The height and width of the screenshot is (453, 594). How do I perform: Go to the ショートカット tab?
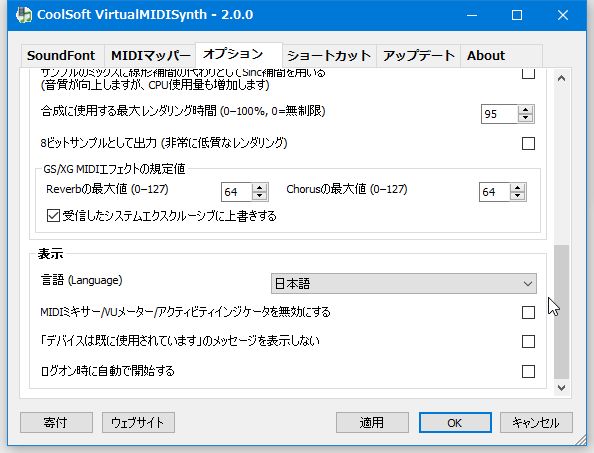(329, 56)
